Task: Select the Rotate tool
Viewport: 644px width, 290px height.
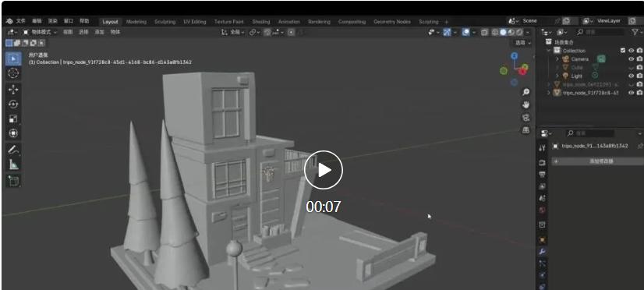Action: tap(13, 104)
